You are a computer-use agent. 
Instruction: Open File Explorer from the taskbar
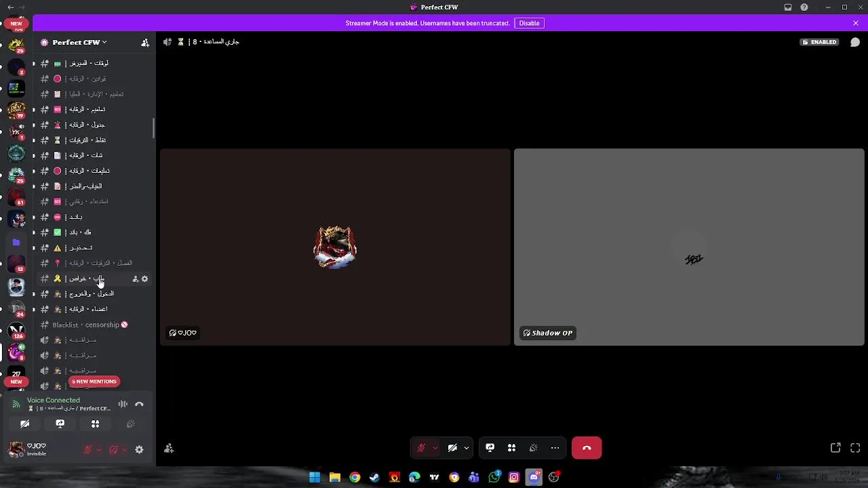point(334,477)
